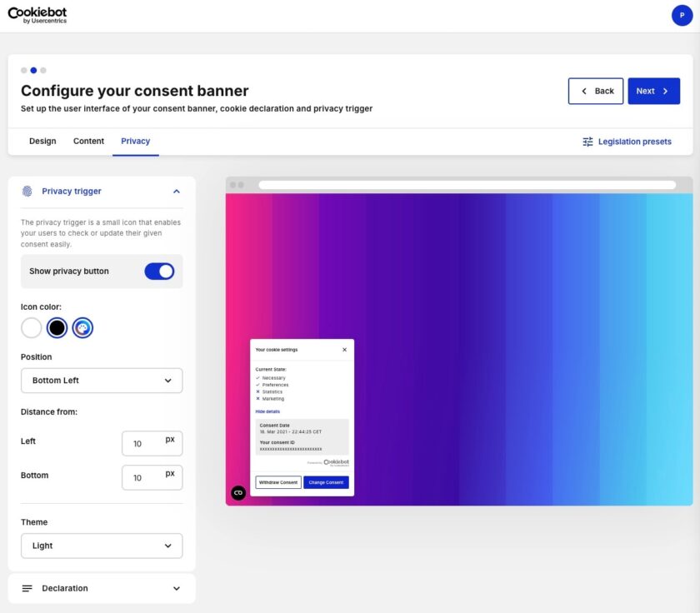Click the Legislation presets sliders icon
This screenshot has width=700, height=613.
[587, 142]
